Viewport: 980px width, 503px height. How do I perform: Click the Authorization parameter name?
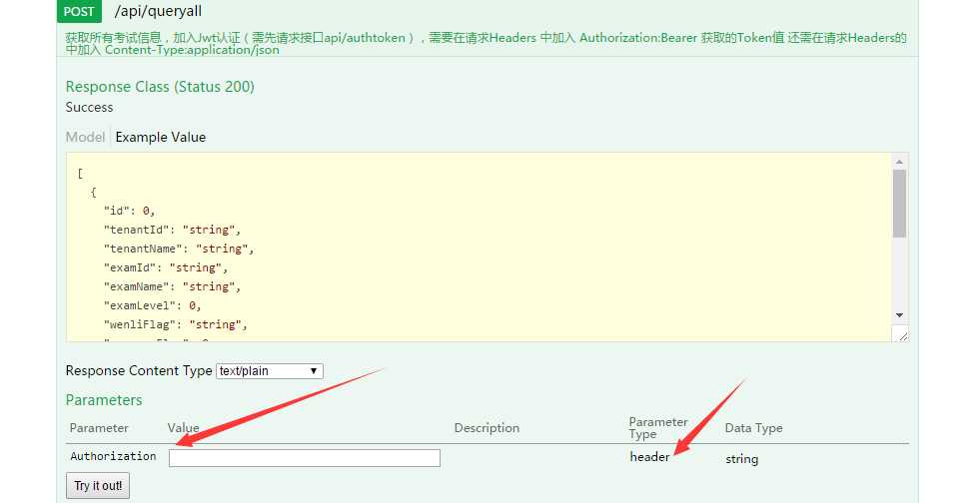click(x=113, y=456)
